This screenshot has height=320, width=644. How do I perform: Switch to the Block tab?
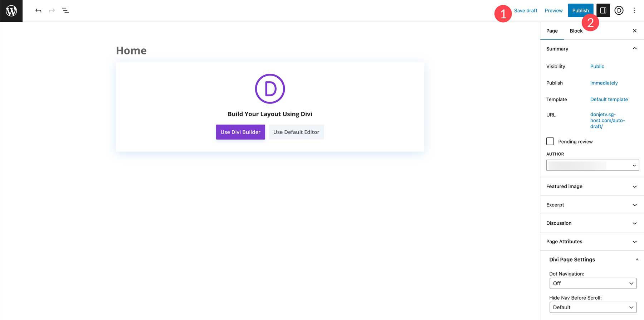576,31
